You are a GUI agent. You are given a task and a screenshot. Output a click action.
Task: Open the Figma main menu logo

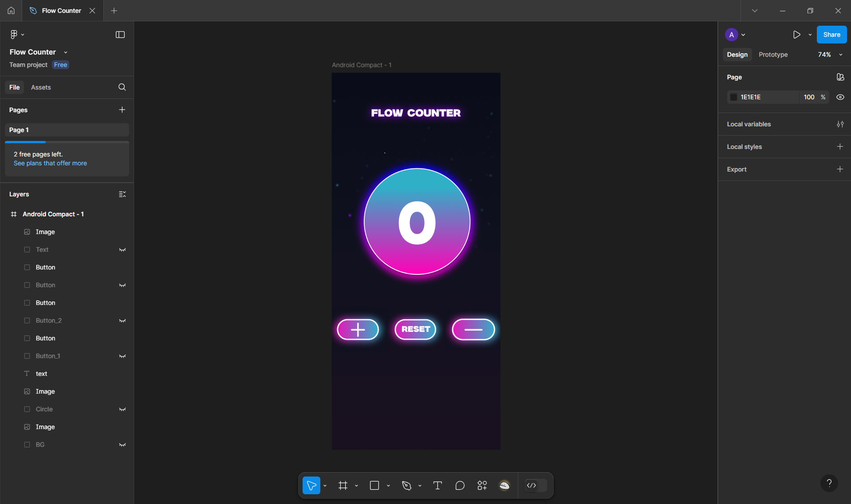coord(14,35)
